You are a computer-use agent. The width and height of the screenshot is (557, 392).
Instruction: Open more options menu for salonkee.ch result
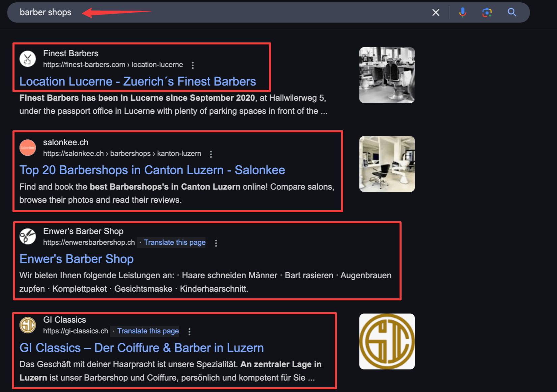point(211,154)
